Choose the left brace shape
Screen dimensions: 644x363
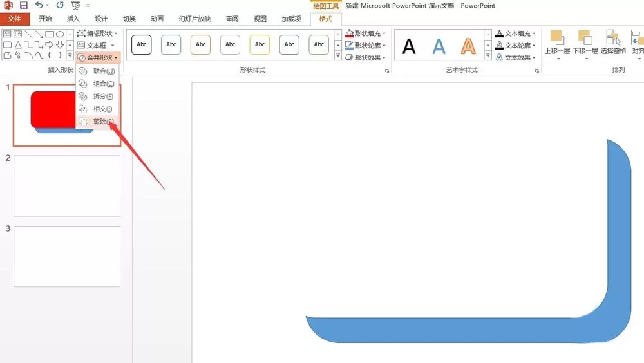[50, 55]
